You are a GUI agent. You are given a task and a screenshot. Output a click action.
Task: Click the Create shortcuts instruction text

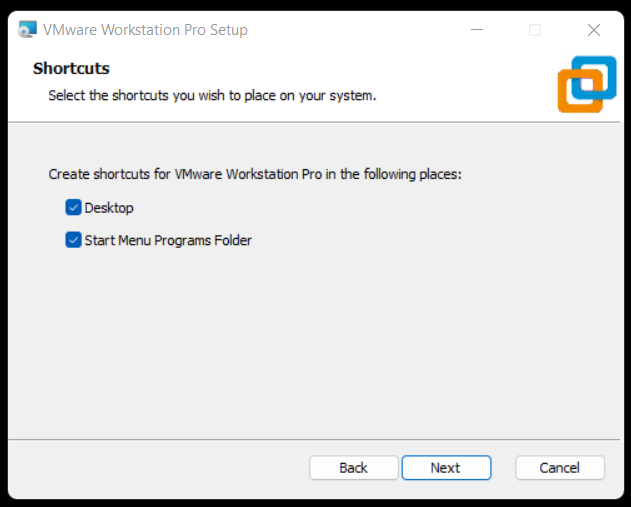tap(255, 174)
